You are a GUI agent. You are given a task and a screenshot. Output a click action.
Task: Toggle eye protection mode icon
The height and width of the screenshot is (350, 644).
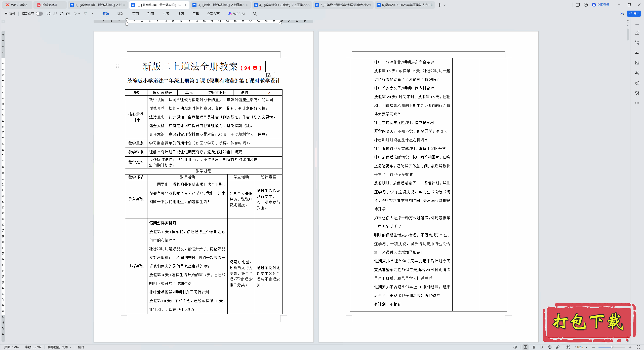point(515,347)
